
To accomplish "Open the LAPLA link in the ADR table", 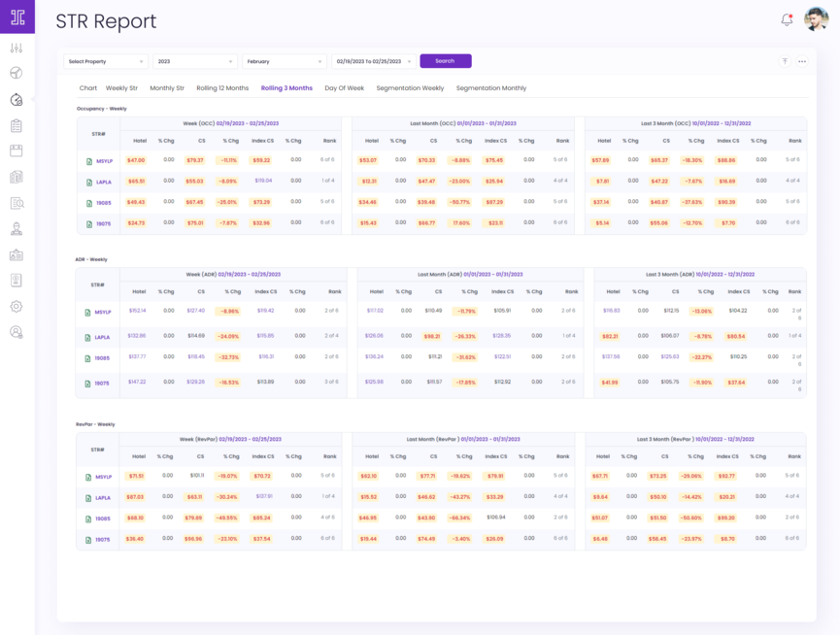I will [x=102, y=337].
